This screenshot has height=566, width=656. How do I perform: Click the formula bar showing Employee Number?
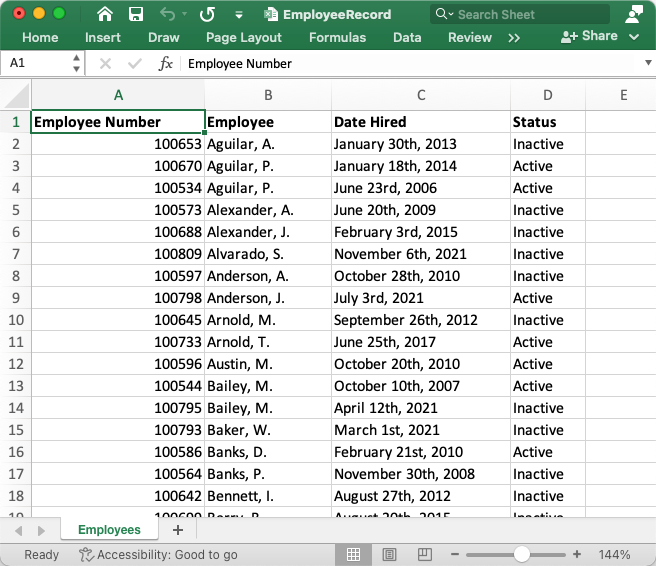(x=412, y=64)
